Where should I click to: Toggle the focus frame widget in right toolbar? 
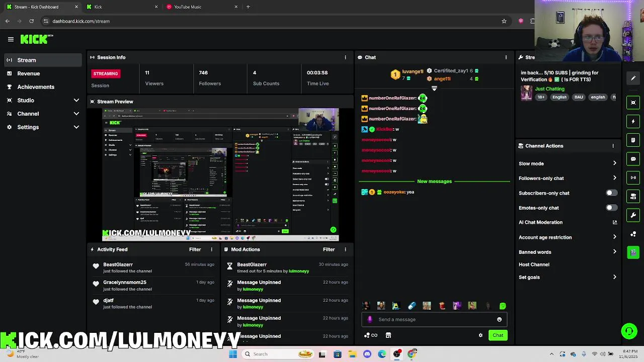(x=633, y=103)
